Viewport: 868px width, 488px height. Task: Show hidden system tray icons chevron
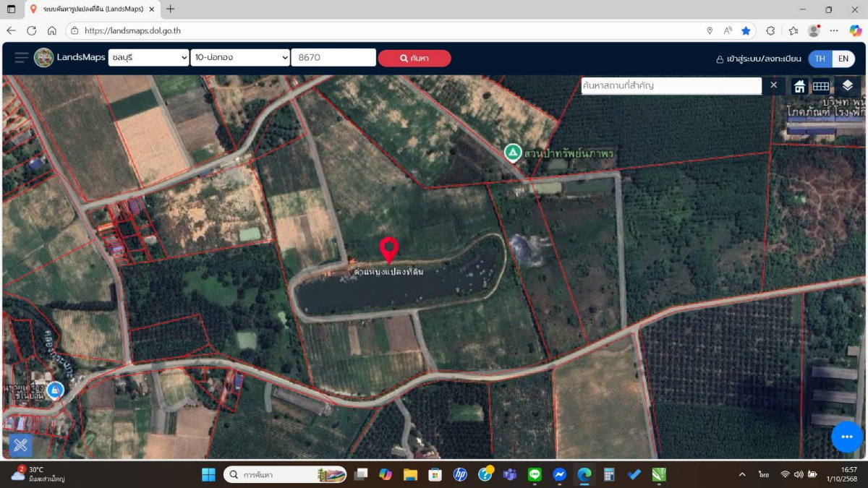click(742, 475)
